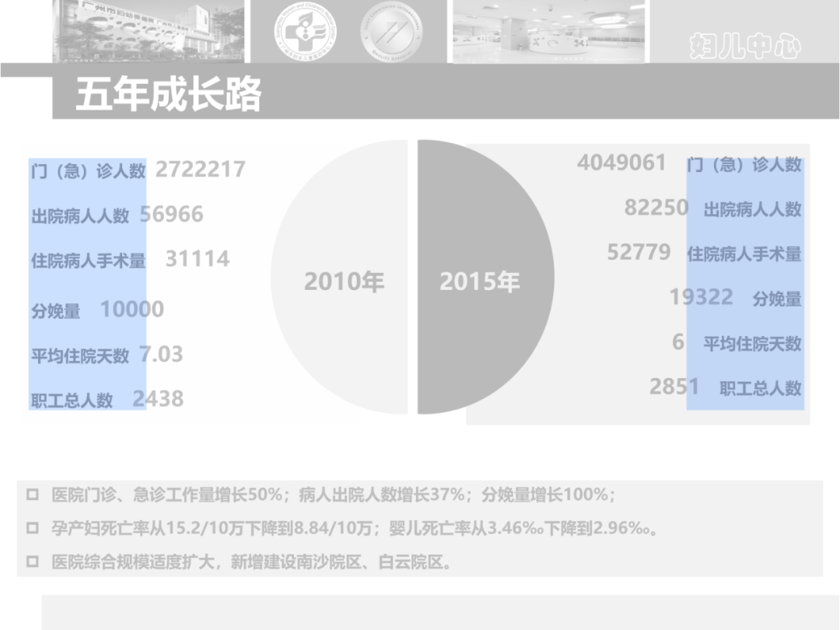840x630 pixels.
Task: Select the value 31114
Action: (x=198, y=259)
